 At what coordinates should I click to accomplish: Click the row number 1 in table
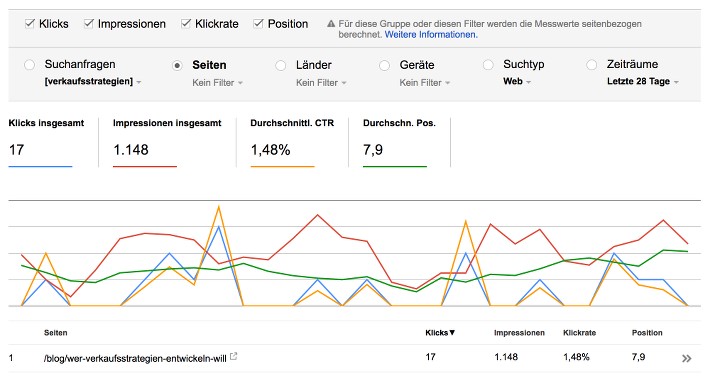pos(11,358)
